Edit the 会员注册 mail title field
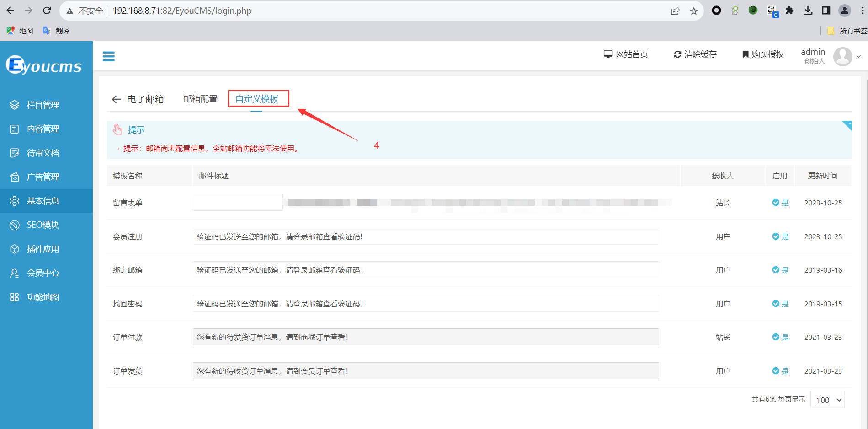This screenshot has height=429, width=868. [426, 236]
